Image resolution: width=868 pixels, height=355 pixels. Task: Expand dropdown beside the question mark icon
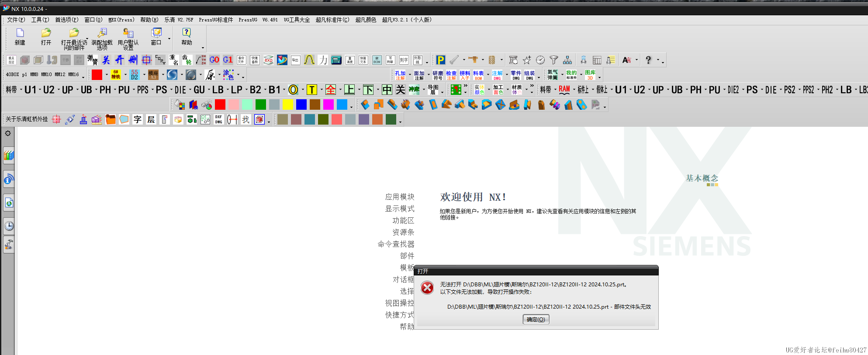click(657, 60)
